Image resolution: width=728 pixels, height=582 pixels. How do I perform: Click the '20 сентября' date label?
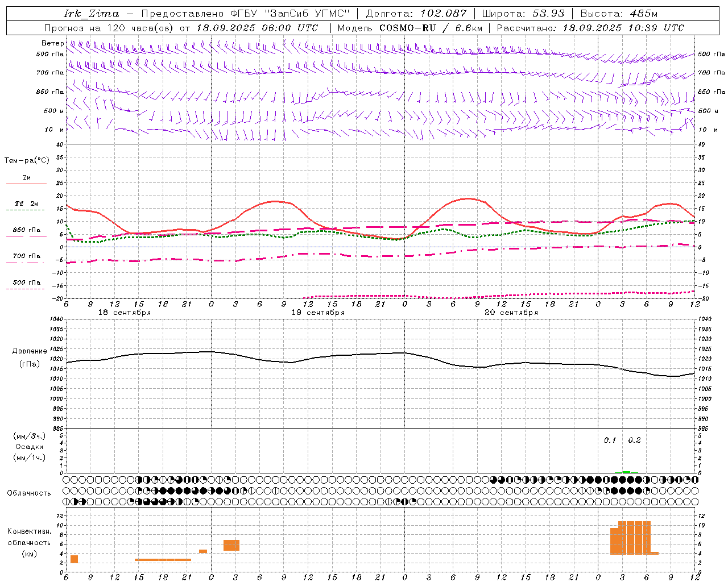tap(511, 313)
